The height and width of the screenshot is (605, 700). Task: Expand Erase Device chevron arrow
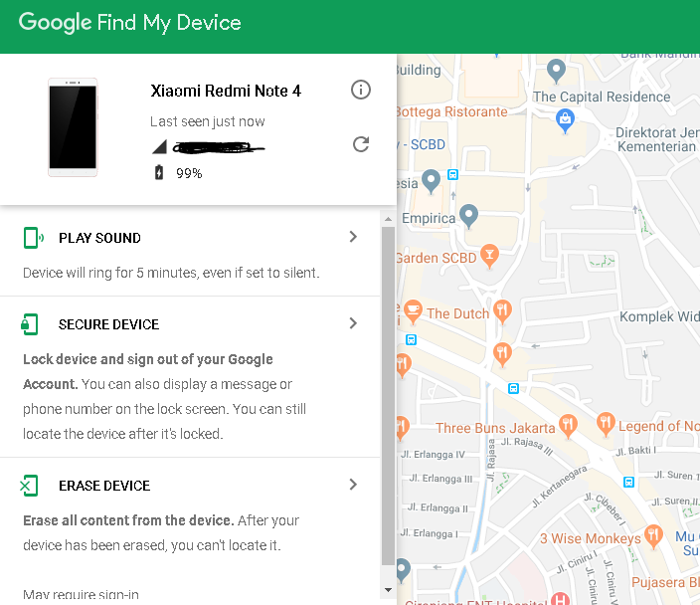353,485
